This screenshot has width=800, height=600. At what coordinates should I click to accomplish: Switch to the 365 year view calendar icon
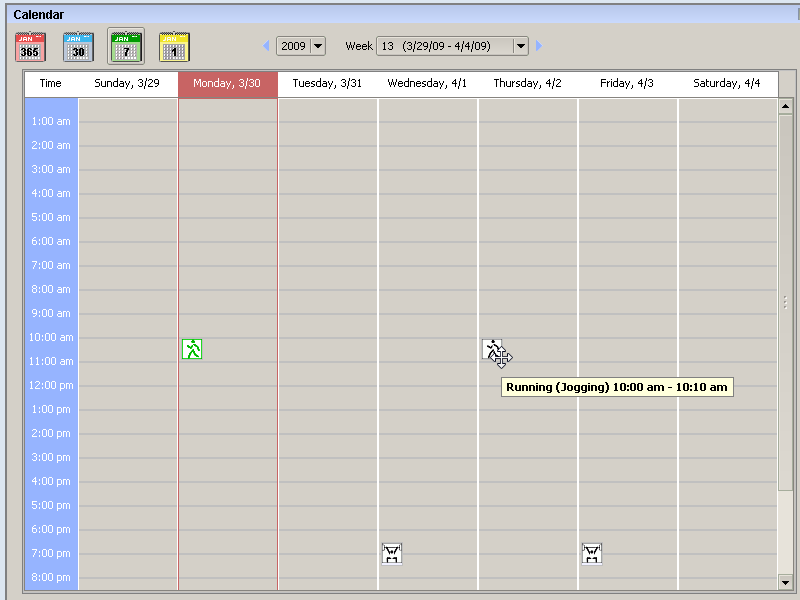30,46
